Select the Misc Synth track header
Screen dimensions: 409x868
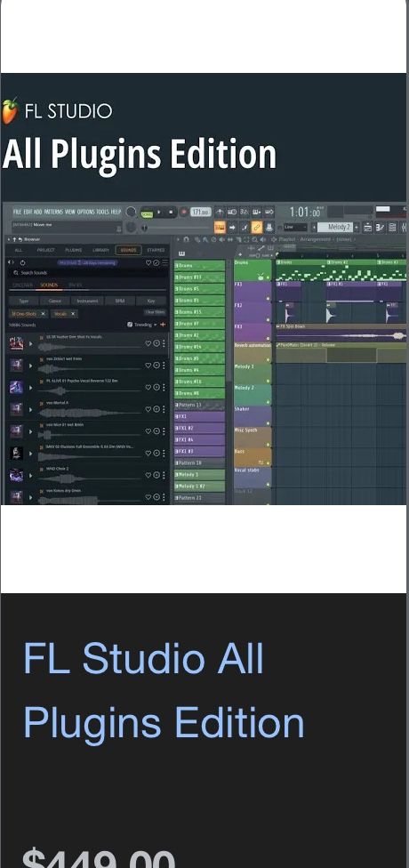(x=253, y=437)
